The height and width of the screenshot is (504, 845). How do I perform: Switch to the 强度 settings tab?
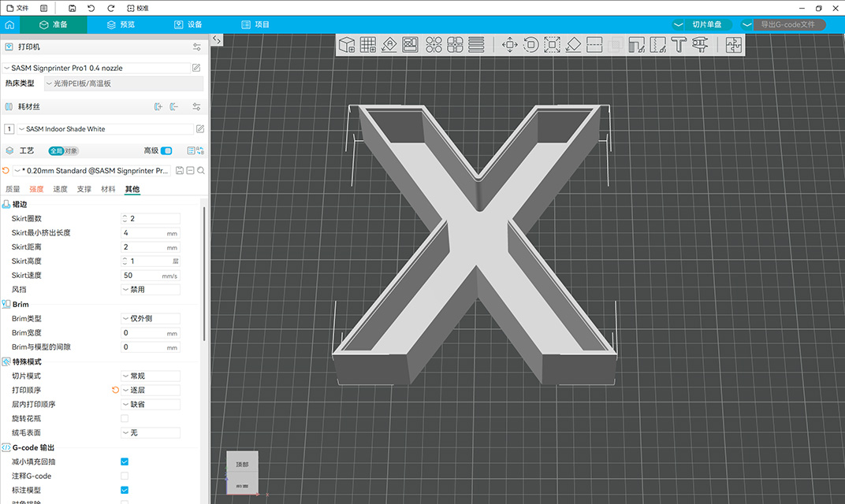click(x=37, y=189)
